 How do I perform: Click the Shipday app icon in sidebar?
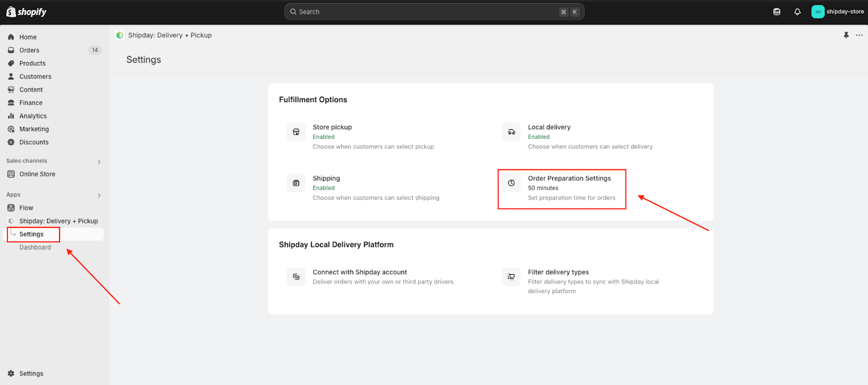(x=11, y=221)
